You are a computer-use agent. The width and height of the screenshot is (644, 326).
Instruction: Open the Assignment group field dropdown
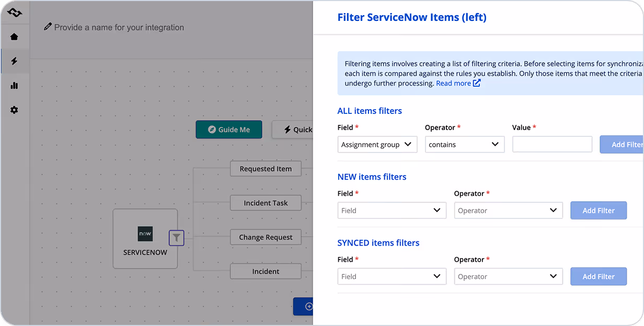pos(377,144)
